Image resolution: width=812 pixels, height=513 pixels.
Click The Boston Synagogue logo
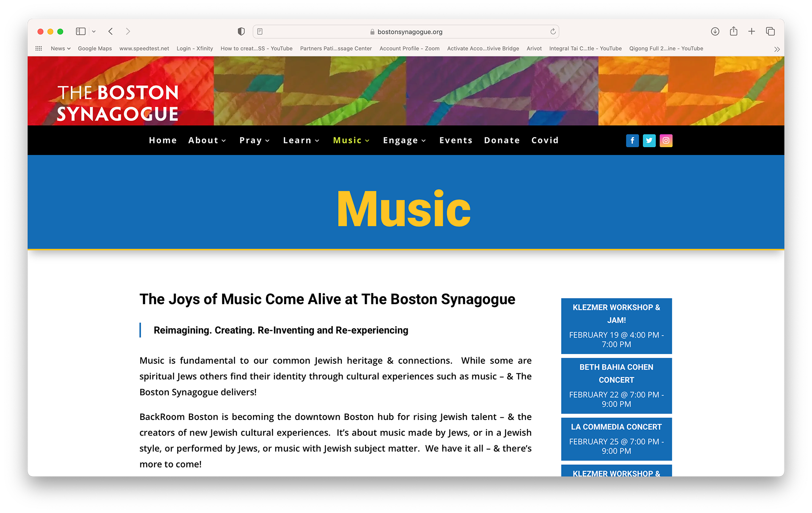(x=118, y=103)
